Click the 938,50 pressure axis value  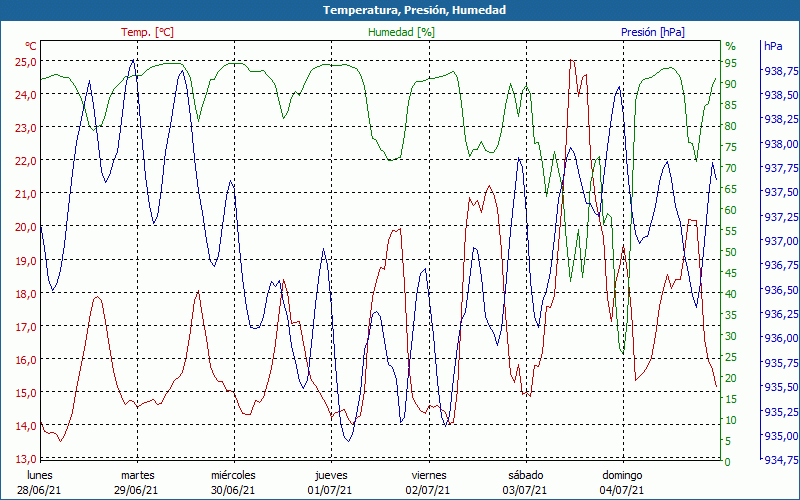pyautogui.click(x=781, y=95)
